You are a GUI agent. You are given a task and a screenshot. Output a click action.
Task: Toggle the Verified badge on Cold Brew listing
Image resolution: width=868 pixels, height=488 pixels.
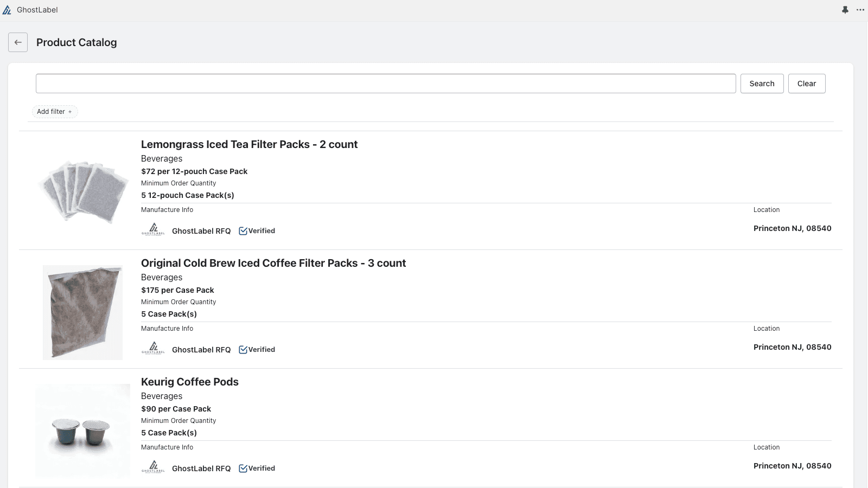click(258, 349)
